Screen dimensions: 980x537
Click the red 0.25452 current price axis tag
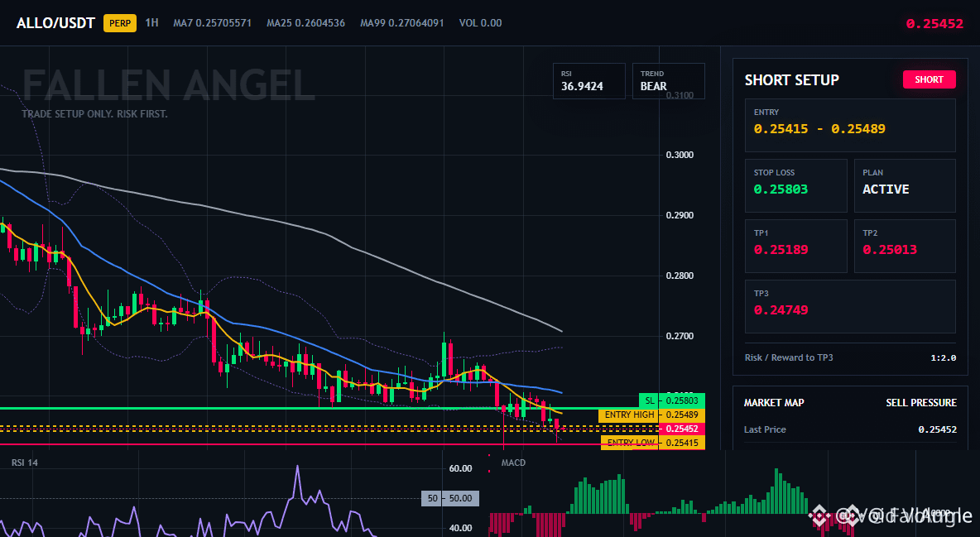(x=682, y=429)
